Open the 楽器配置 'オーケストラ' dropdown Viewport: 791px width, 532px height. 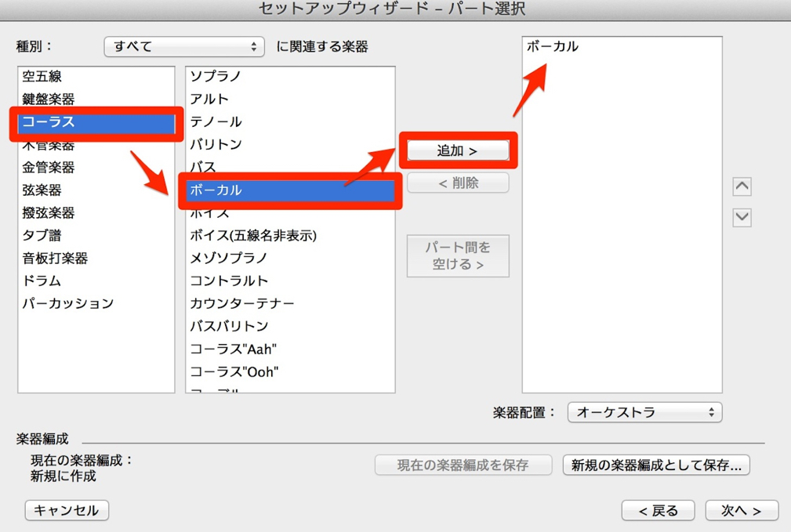(644, 412)
